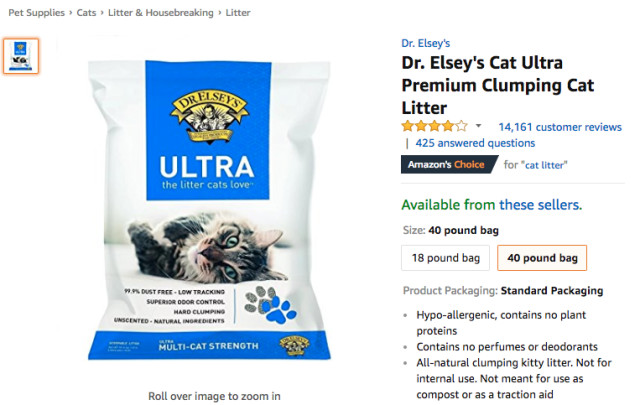Go to the Cats breadcrumb category
Image resolution: width=640 pixels, height=405 pixels.
pyautogui.click(x=86, y=13)
